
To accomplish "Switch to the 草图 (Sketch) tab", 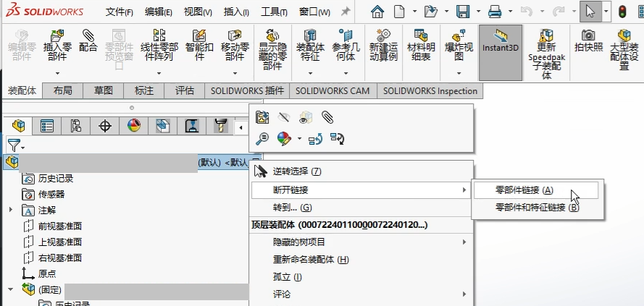I will [103, 90].
